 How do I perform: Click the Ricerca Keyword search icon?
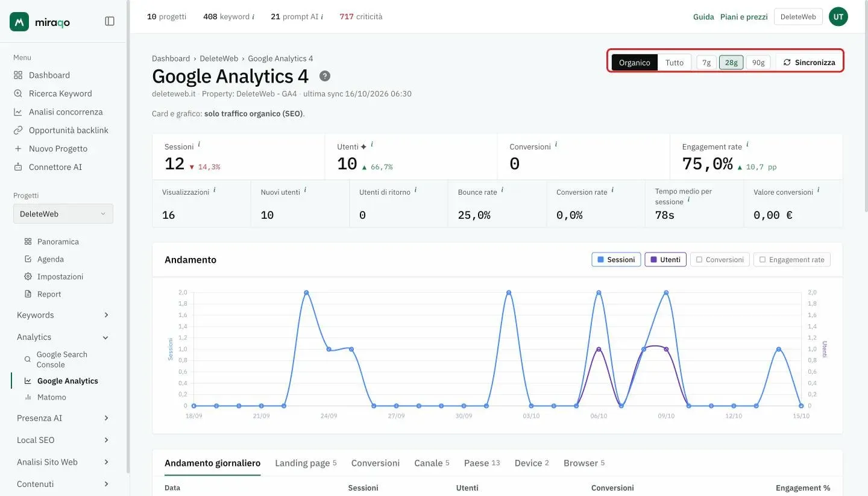[x=17, y=93]
